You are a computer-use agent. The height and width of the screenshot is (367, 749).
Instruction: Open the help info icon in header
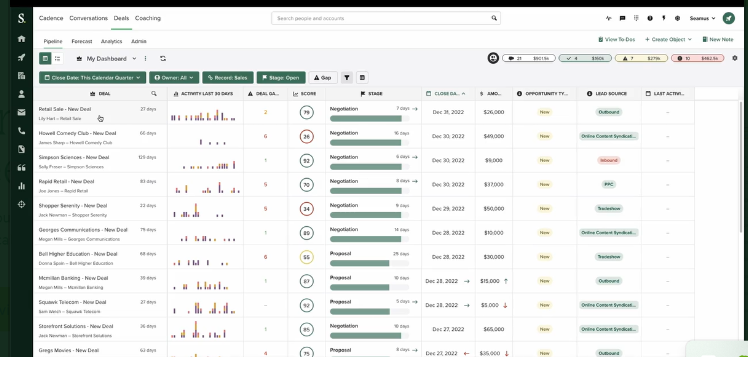click(650, 18)
